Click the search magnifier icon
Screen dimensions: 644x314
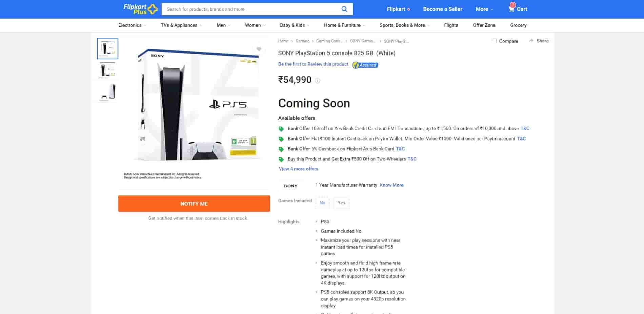344,9
